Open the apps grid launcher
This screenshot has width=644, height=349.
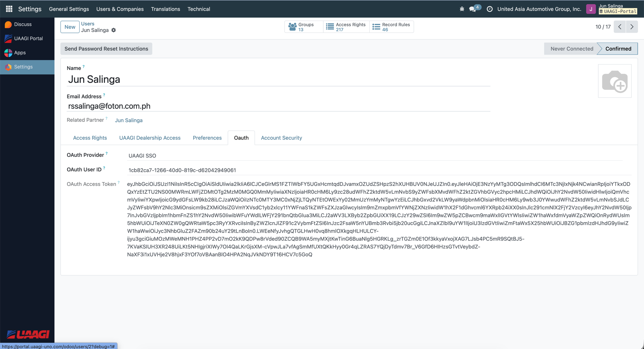(9, 9)
